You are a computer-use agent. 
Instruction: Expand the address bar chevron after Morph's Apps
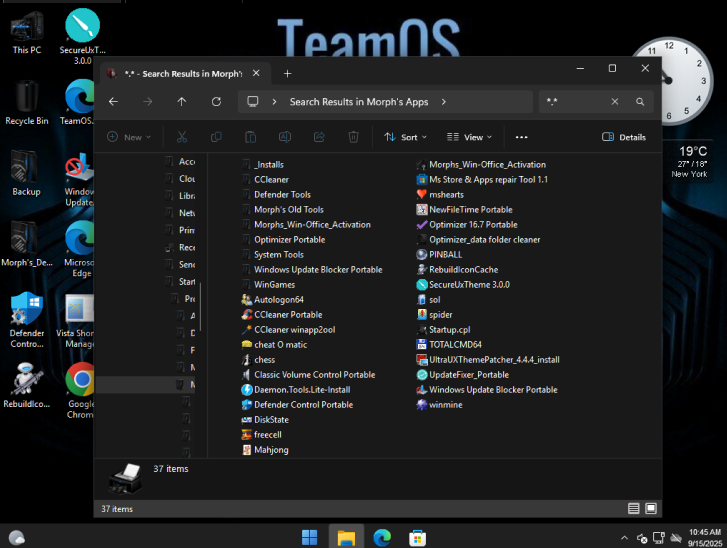coord(444,102)
